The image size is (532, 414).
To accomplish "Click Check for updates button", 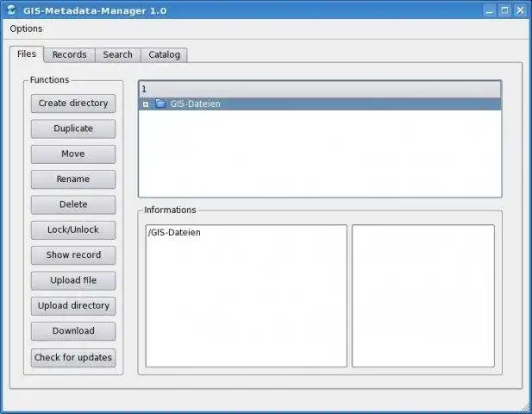I will [x=73, y=358].
